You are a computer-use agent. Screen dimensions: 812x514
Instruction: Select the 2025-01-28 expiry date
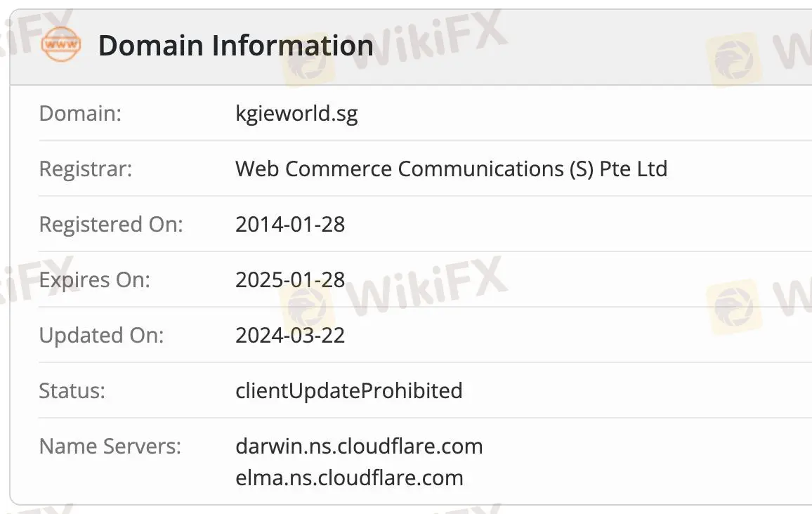pyautogui.click(x=290, y=279)
